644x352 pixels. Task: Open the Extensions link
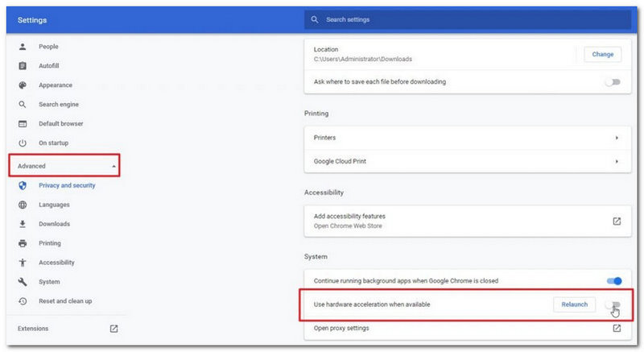click(x=33, y=329)
